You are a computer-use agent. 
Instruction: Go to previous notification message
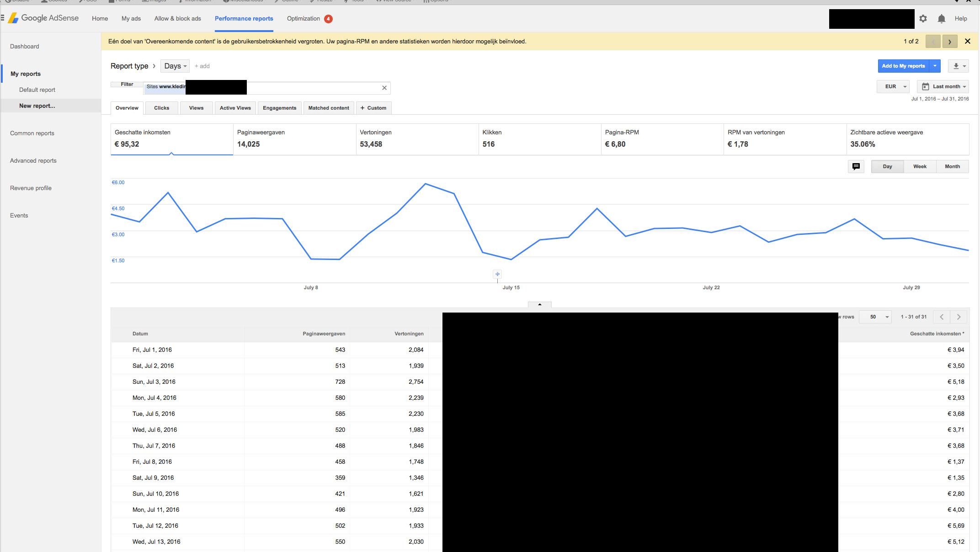933,42
